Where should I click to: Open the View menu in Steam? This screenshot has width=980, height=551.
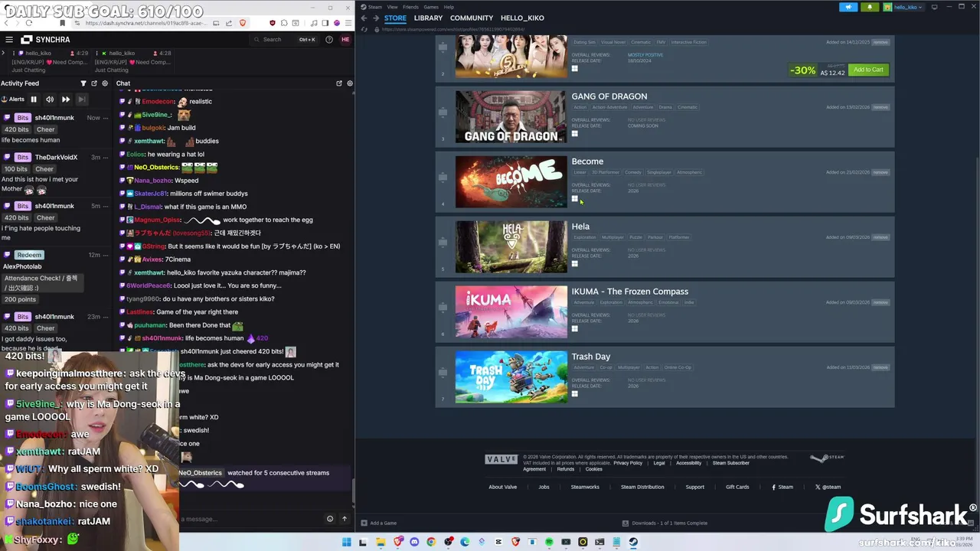pyautogui.click(x=392, y=7)
